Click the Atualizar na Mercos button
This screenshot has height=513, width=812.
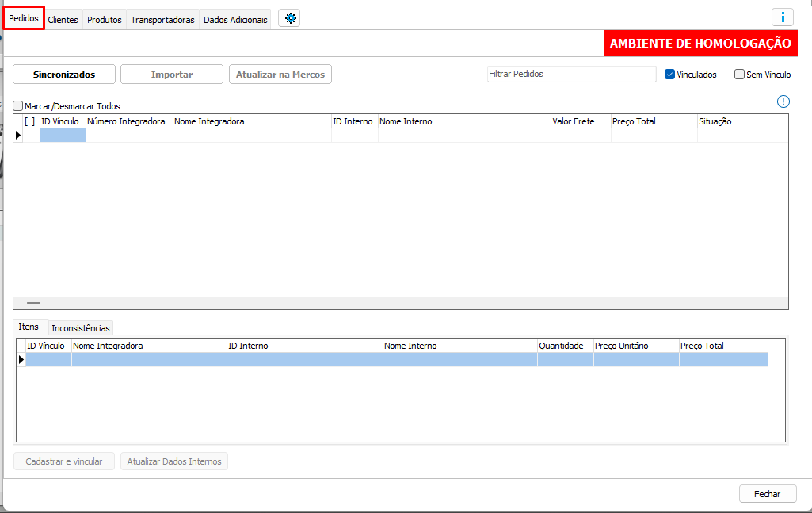280,75
